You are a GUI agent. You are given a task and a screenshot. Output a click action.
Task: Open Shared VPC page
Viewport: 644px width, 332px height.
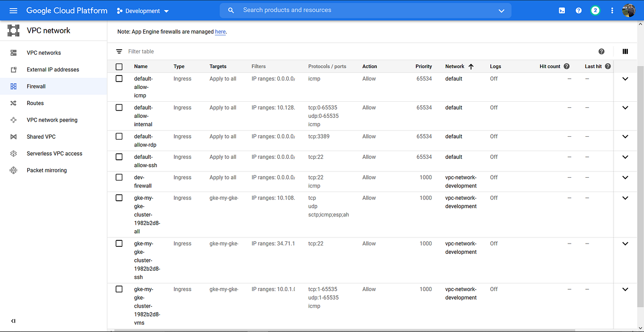click(53, 137)
